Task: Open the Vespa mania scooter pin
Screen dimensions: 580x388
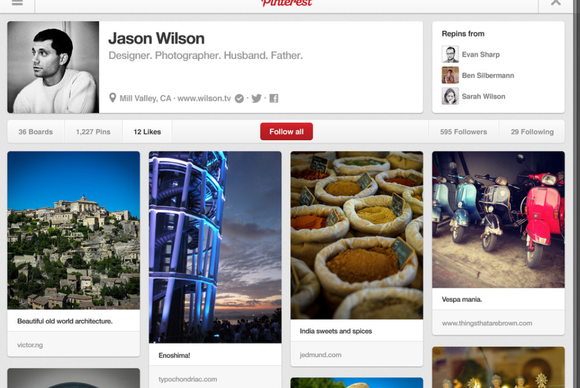Action: pos(498,219)
